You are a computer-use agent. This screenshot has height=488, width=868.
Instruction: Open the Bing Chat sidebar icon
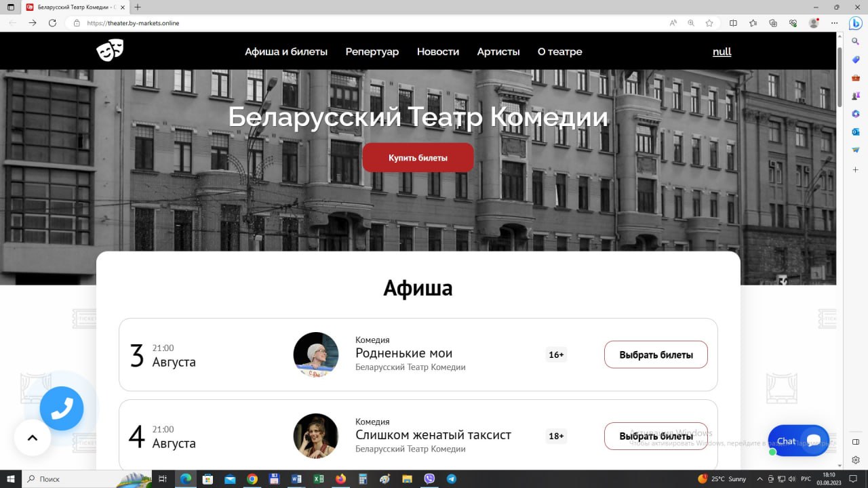[856, 23]
